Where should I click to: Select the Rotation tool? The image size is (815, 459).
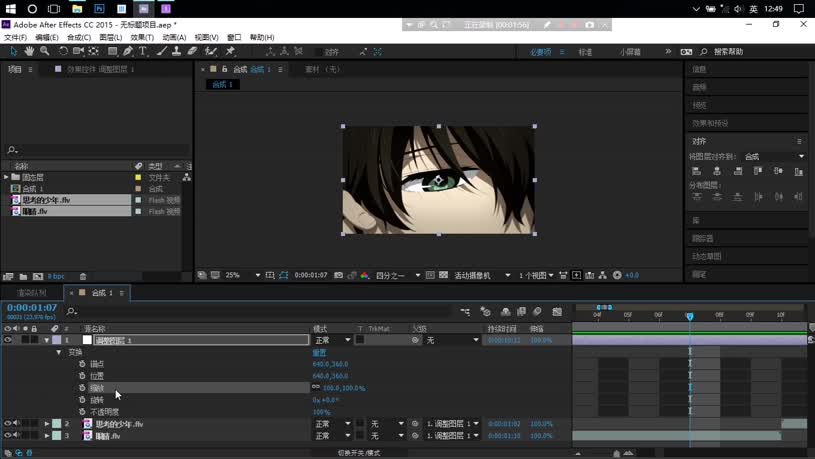point(63,51)
